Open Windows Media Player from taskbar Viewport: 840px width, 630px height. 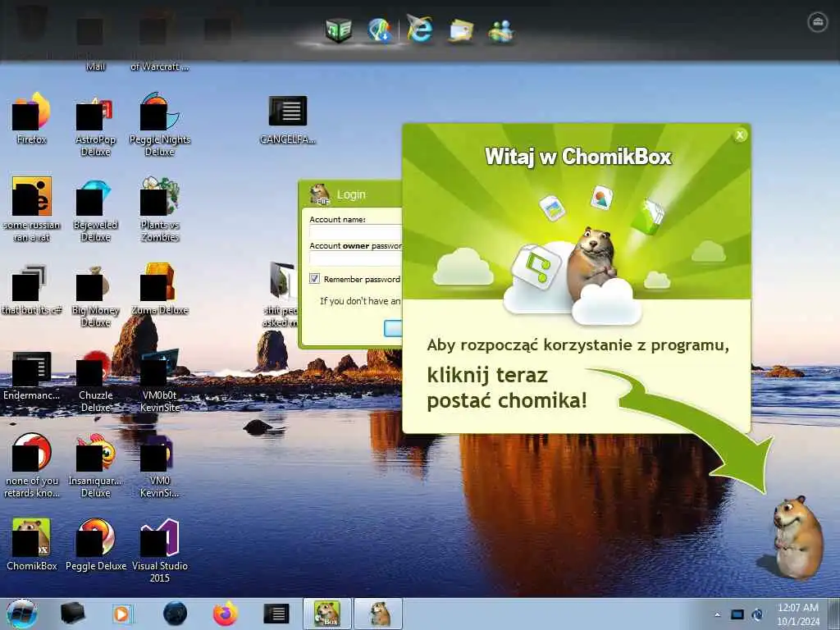tap(122, 614)
